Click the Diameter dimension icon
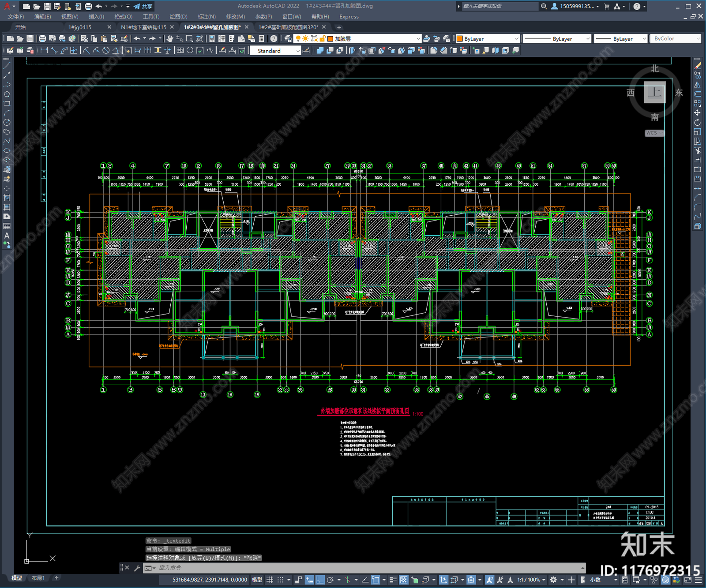The width and height of the screenshot is (706, 588). [106, 50]
